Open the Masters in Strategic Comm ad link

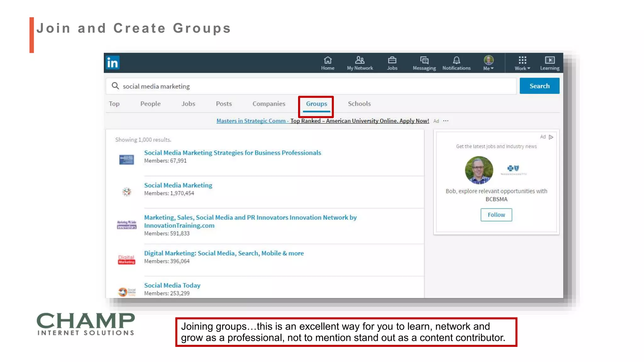323,121
